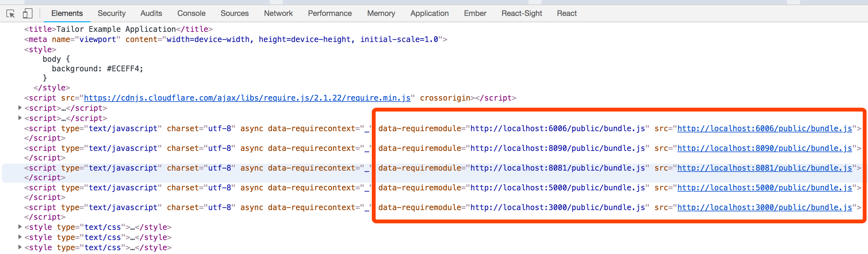Open the Memory tab
Image resolution: width=868 pixels, height=254 pixels.
[381, 13]
